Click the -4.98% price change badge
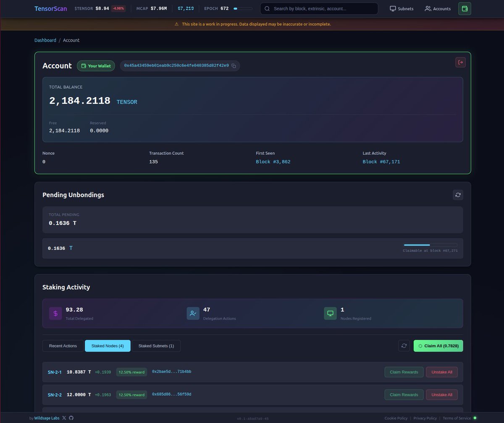 118,8
